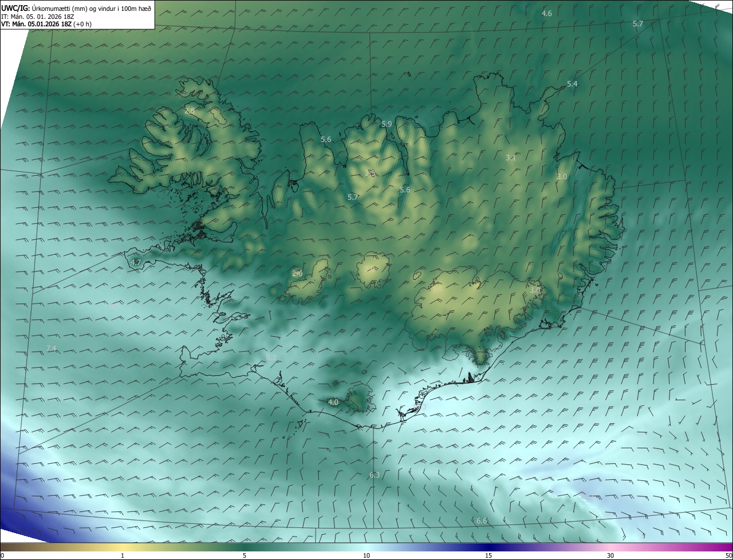Viewport: 733px width, 560px height.
Task: Click the 10 tick label on the colorbar
Action: coord(366,555)
